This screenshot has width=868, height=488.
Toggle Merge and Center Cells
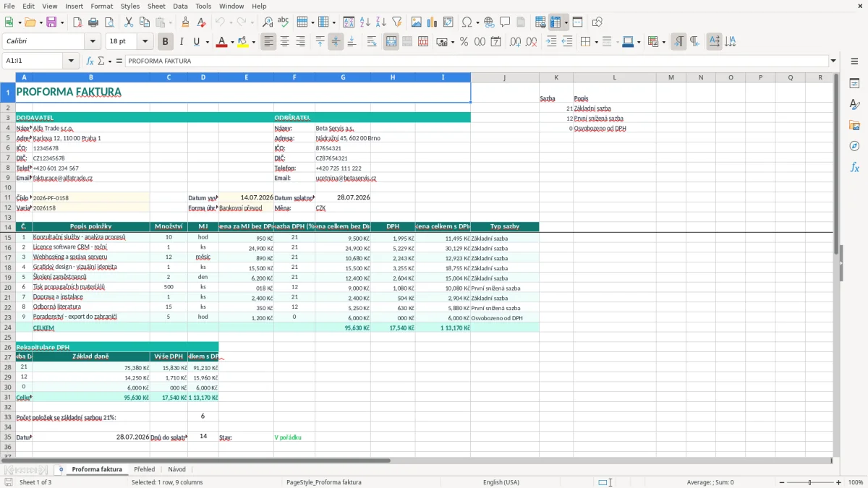tap(391, 42)
